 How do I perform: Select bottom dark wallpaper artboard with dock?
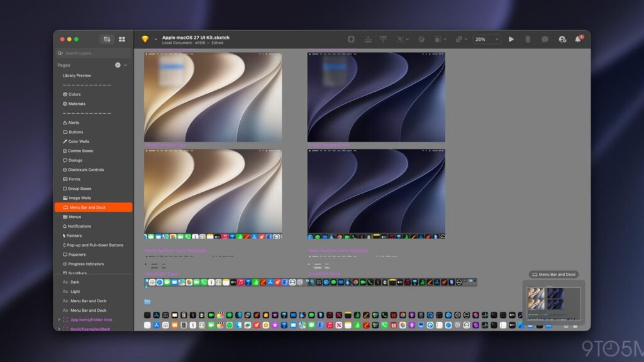coord(376,194)
